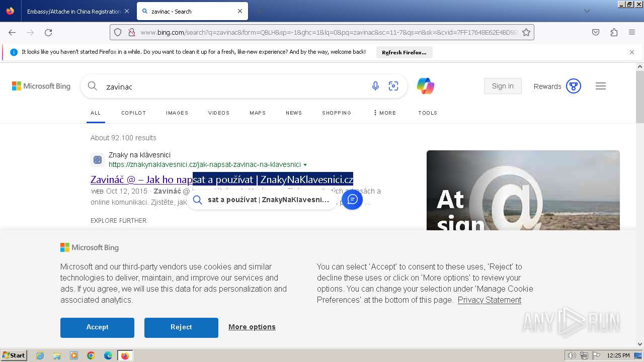
Task: Launch Chrome from taskbar
Action: (x=91, y=355)
